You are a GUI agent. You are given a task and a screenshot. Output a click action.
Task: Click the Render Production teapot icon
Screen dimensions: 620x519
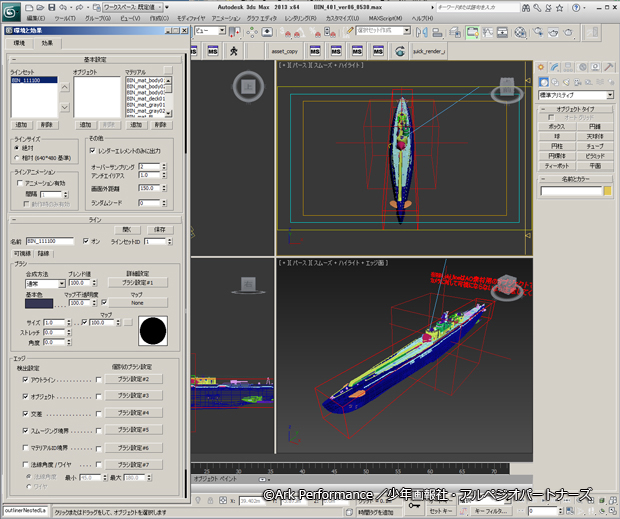(568, 32)
